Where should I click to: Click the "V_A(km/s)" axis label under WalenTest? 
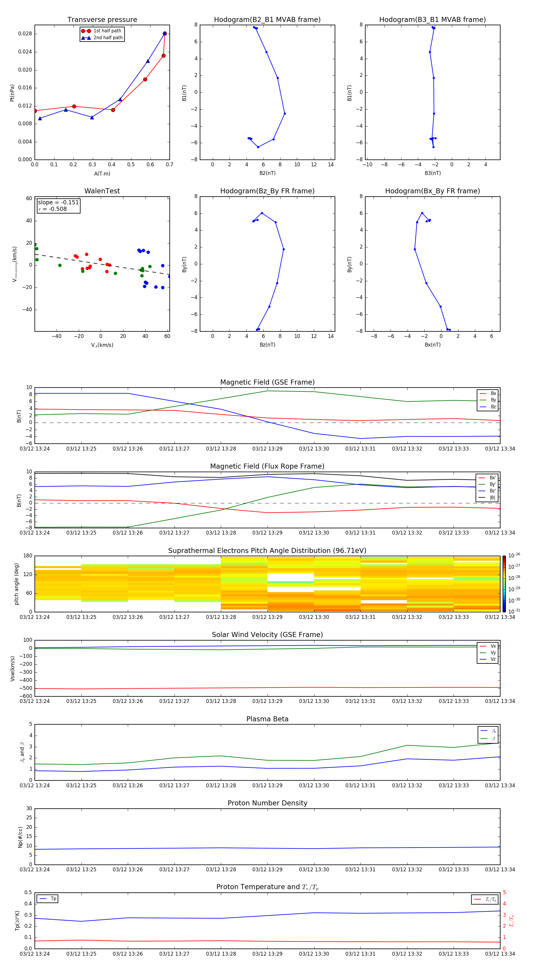pyautogui.click(x=102, y=345)
